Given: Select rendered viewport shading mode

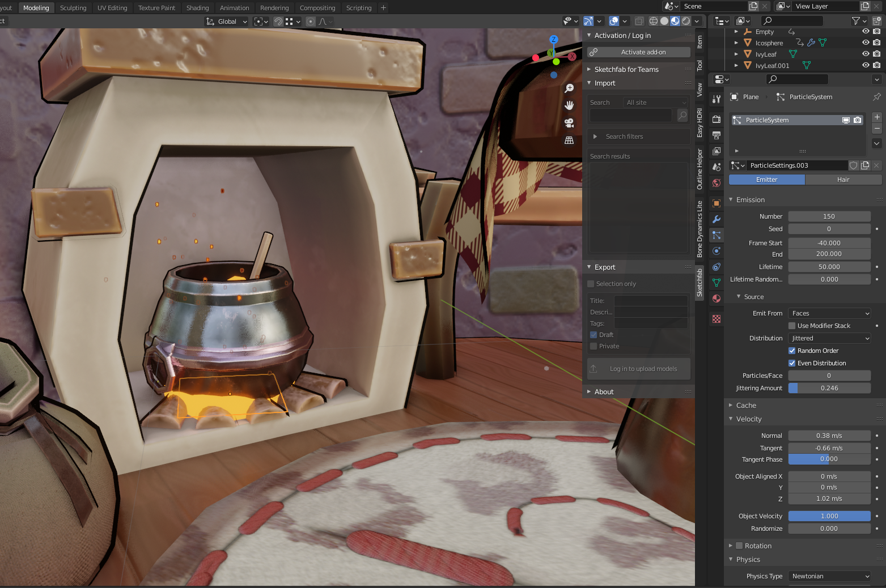Looking at the screenshot, I should click(x=686, y=21).
